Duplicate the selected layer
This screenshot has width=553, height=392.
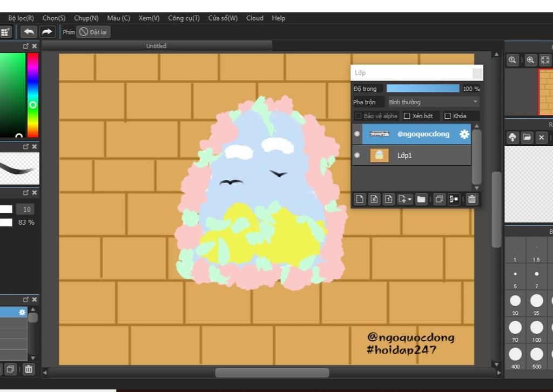tap(439, 199)
